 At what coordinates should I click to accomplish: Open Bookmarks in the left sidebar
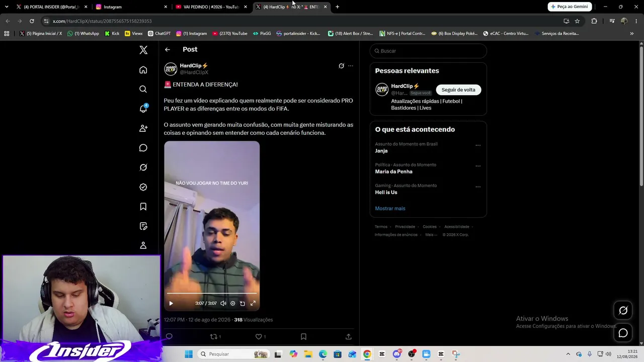(143, 207)
